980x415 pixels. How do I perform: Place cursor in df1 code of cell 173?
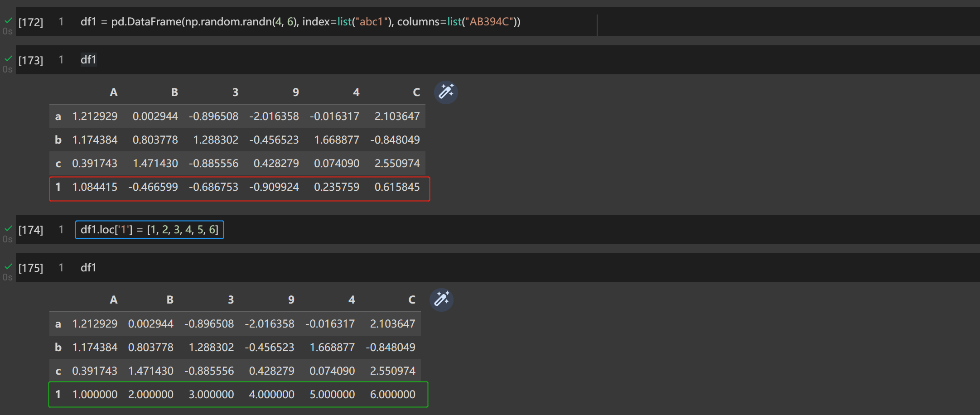(88, 60)
